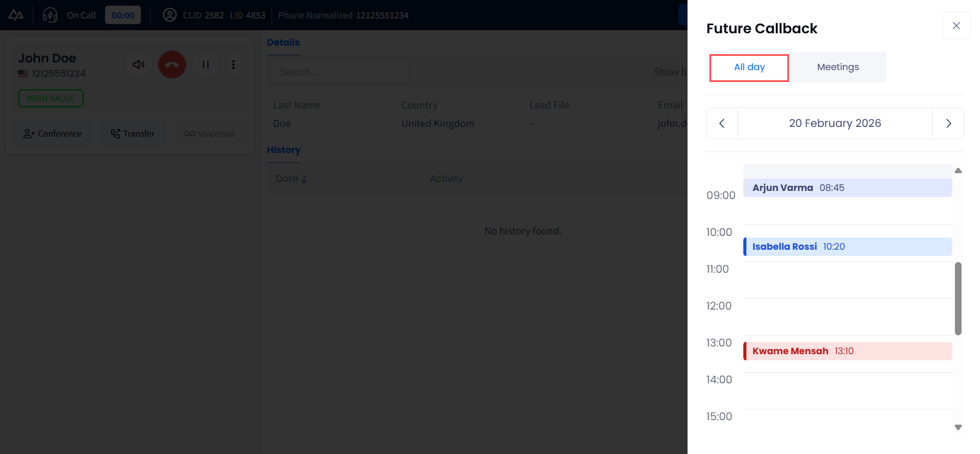Hang up the call with the red phone icon
Image resolution: width=980 pixels, height=454 pixels.
point(172,64)
